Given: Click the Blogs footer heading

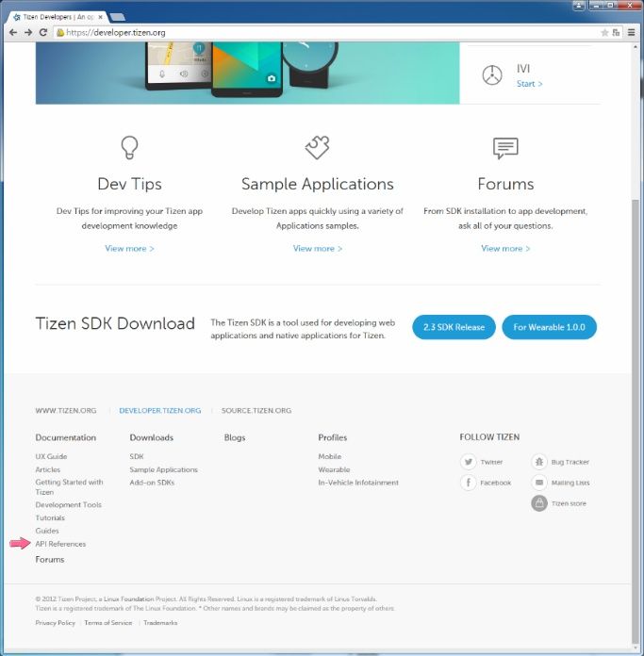Looking at the screenshot, I should point(235,437).
